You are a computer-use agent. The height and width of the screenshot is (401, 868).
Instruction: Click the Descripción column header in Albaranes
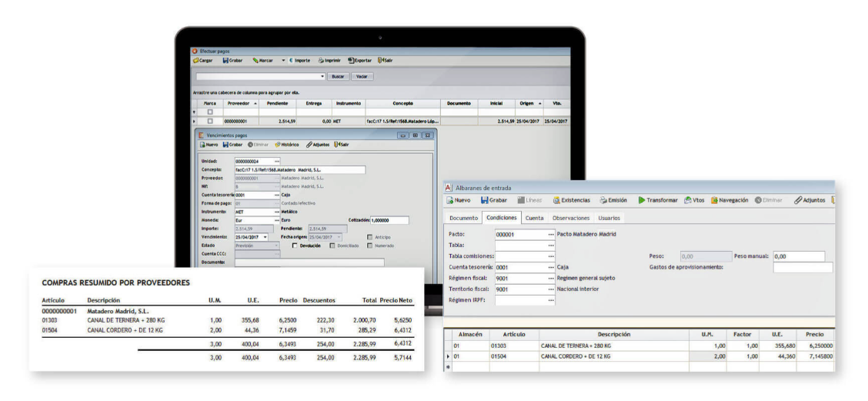click(614, 335)
